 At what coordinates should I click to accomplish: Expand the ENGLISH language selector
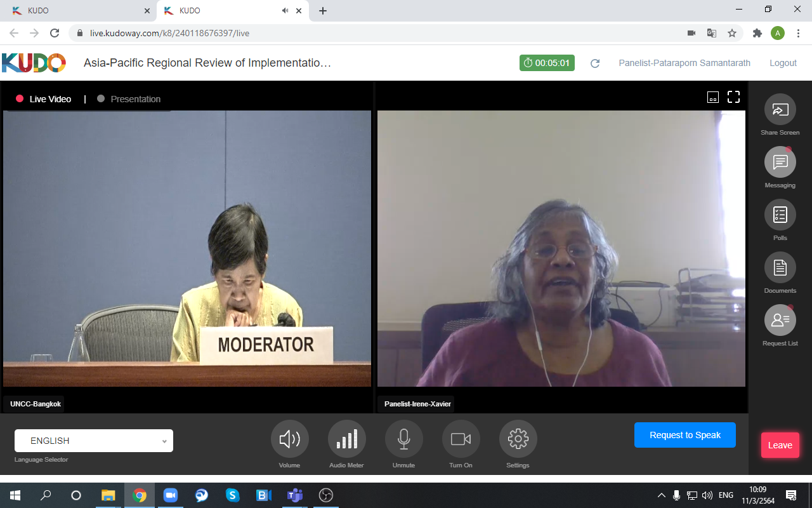pyautogui.click(x=94, y=441)
